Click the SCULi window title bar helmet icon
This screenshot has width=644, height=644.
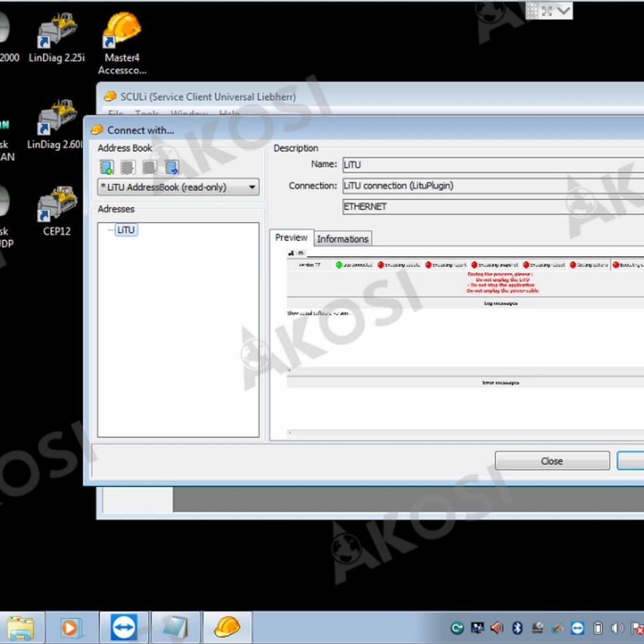tap(110, 96)
